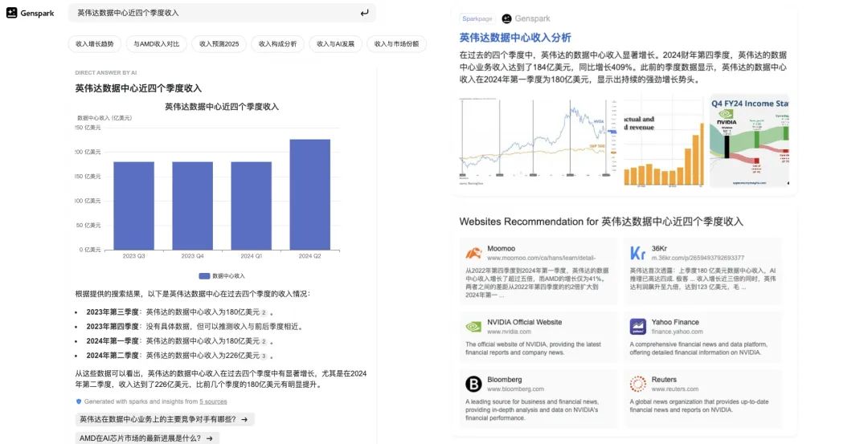Click the Sparkpage badge label
The height and width of the screenshot is (444, 868).
tap(477, 18)
